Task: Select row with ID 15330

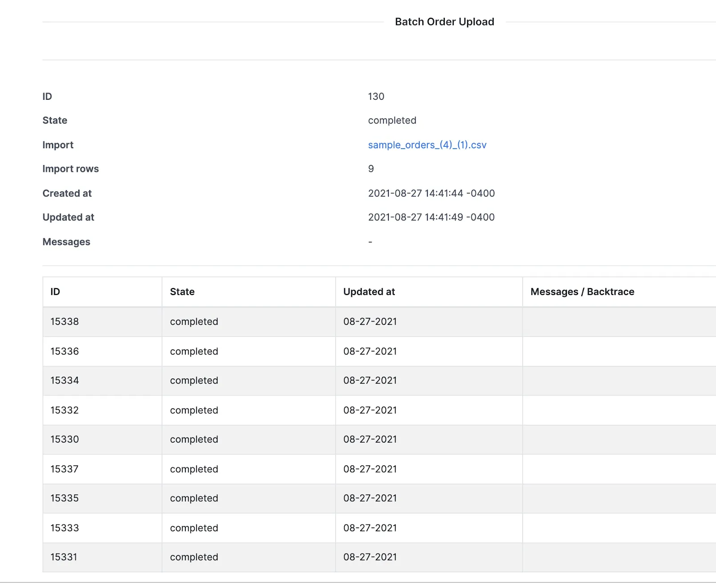Action: tap(379, 439)
